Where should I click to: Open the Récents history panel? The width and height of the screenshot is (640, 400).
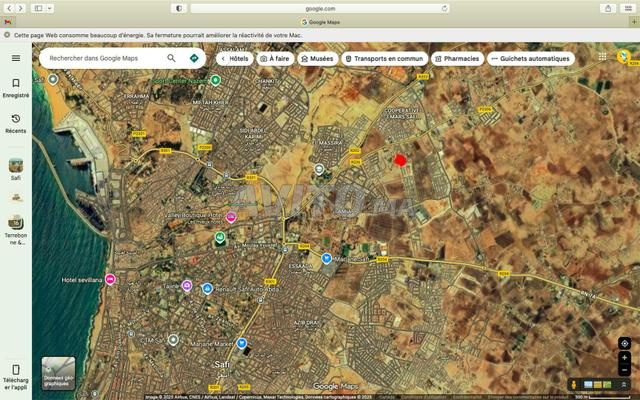(x=15, y=123)
